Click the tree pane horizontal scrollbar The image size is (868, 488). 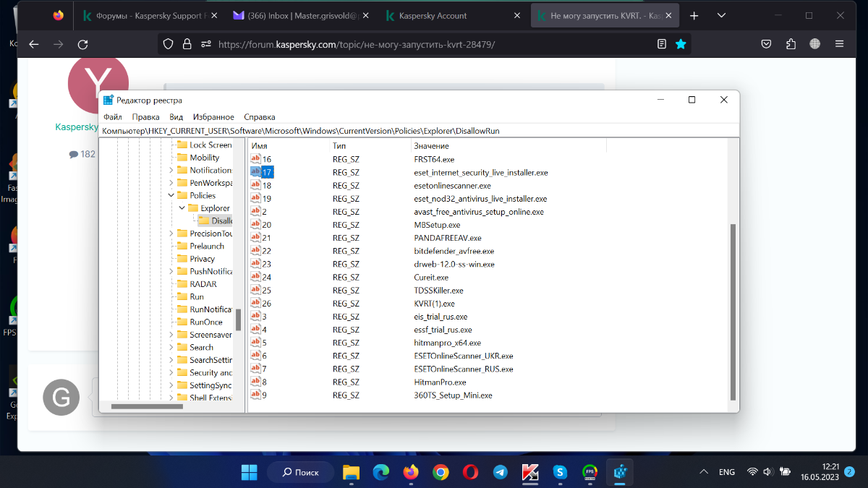[147, 406]
